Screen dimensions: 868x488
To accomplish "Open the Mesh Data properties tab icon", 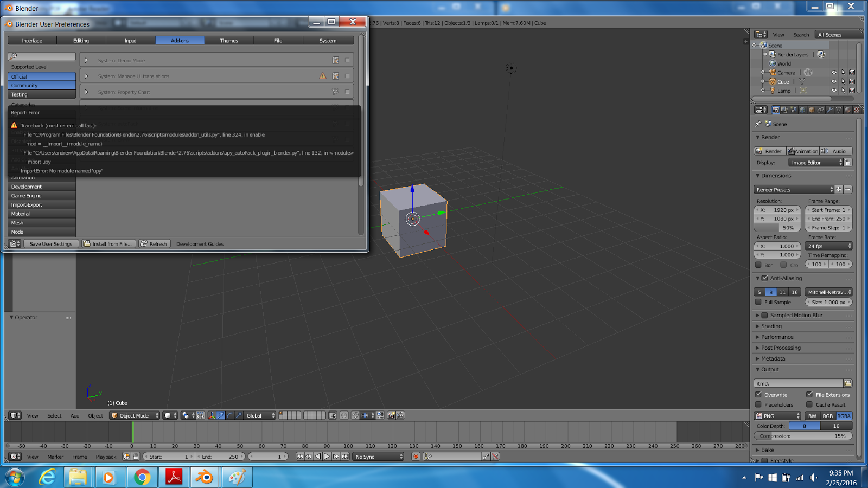I will click(839, 110).
